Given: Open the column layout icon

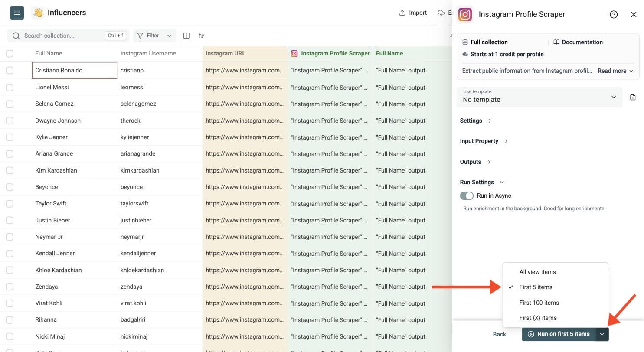Looking at the screenshot, I should (x=186, y=36).
